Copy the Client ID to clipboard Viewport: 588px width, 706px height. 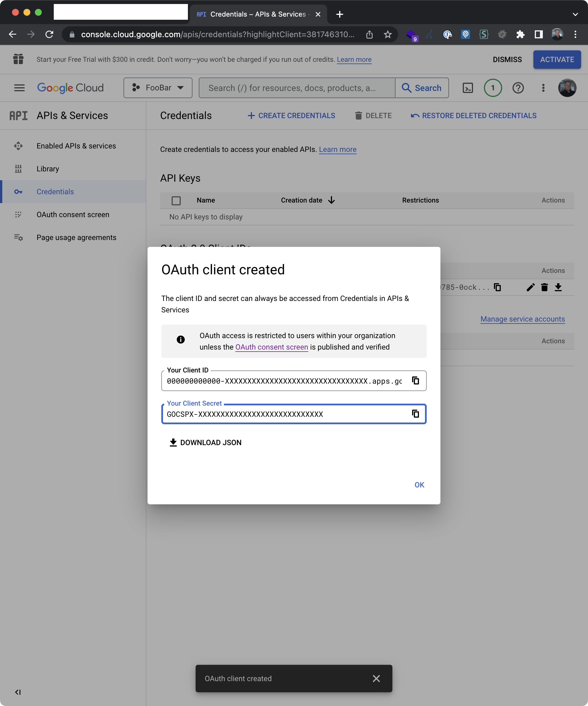[416, 380]
